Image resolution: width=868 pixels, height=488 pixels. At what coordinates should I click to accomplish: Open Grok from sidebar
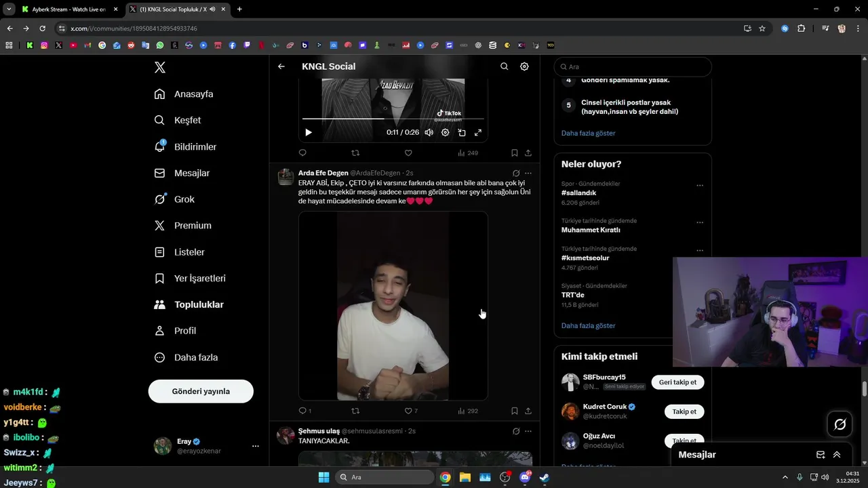pyautogui.click(x=174, y=199)
